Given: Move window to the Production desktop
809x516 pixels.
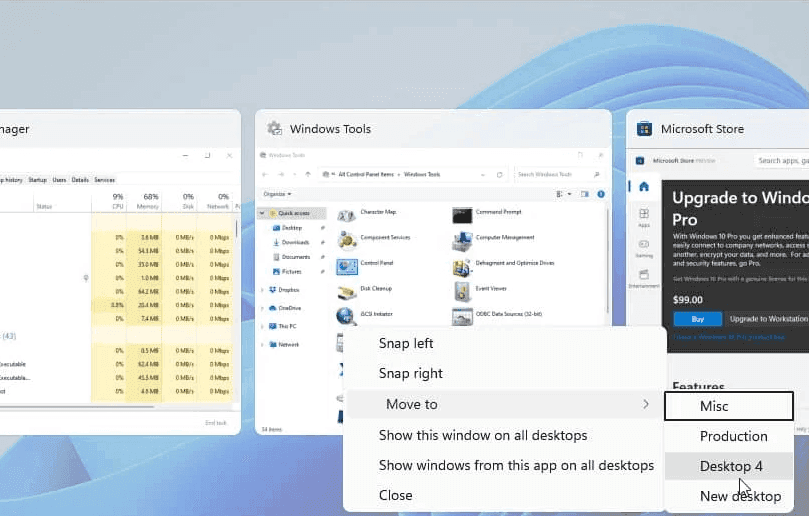Looking at the screenshot, I should (x=729, y=436).
